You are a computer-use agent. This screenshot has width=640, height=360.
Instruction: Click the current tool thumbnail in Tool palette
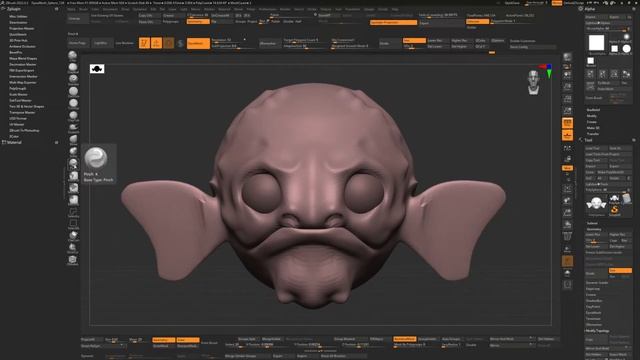pos(596,203)
